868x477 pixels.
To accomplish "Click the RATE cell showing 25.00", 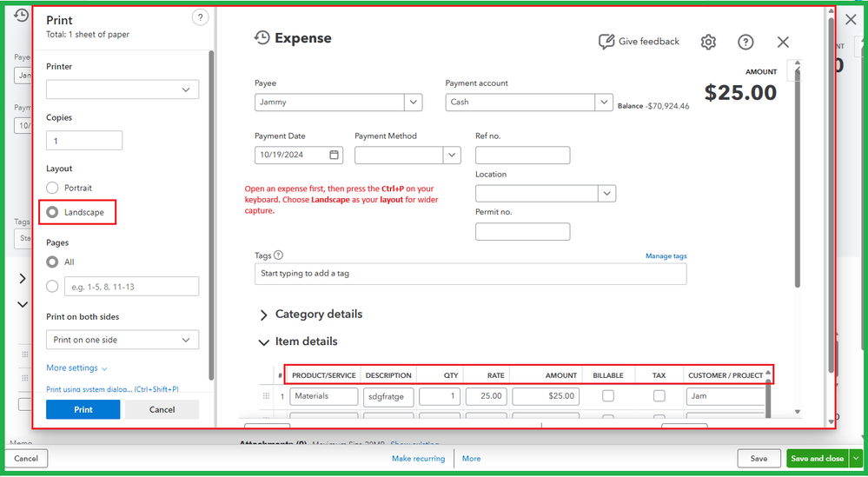I will pos(486,397).
